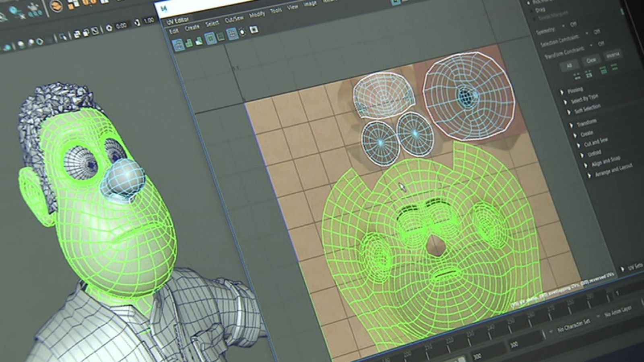Select the large nose UV shell on red tile
This screenshot has width=644, height=362.
[469, 95]
